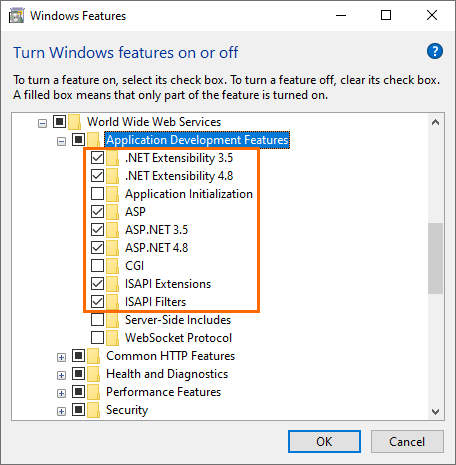The width and height of the screenshot is (456, 465).
Task: Confirm changes with the OK button
Action: tap(324, 442)
